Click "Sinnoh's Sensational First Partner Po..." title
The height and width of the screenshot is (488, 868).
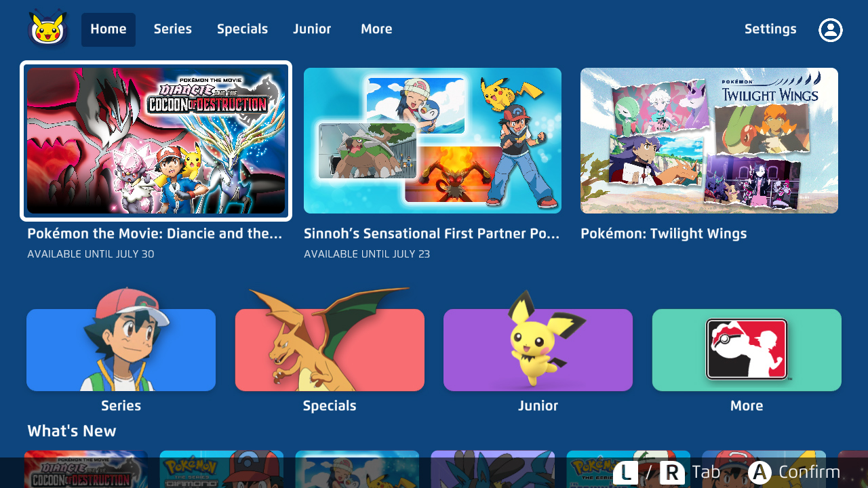[432, 234]
